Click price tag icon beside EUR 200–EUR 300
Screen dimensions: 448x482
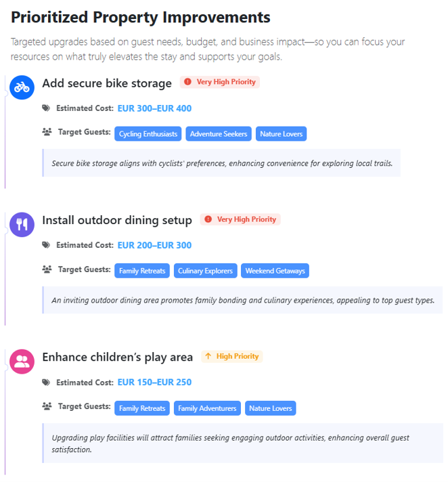pyautogui.click(x=46, y=245)
